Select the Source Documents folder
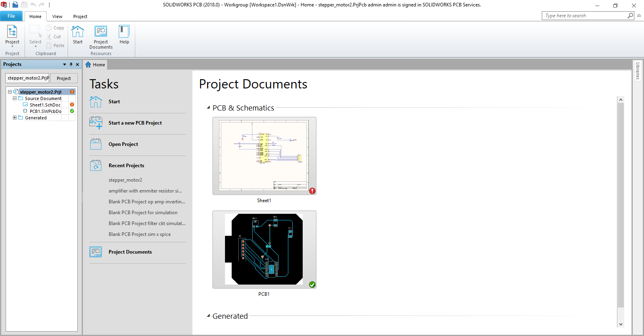Screen dimensions: 644x336 [43, 98]
